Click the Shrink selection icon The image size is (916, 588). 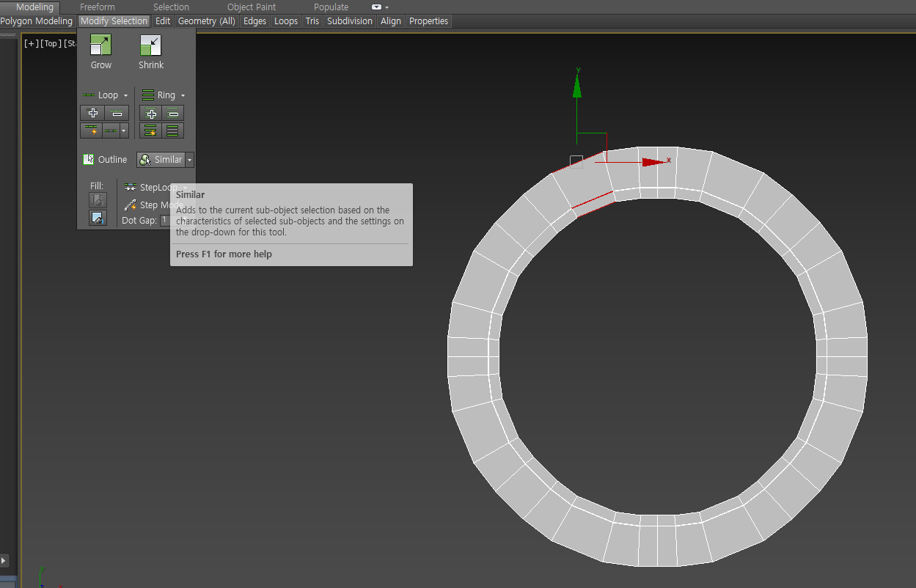pos(150,45)
